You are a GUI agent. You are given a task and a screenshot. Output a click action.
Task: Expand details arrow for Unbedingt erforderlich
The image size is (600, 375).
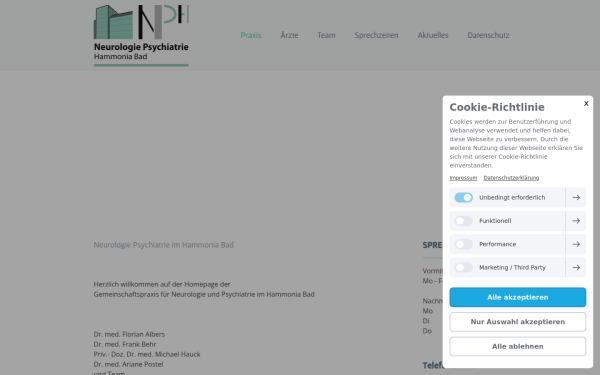click(576, 197)
